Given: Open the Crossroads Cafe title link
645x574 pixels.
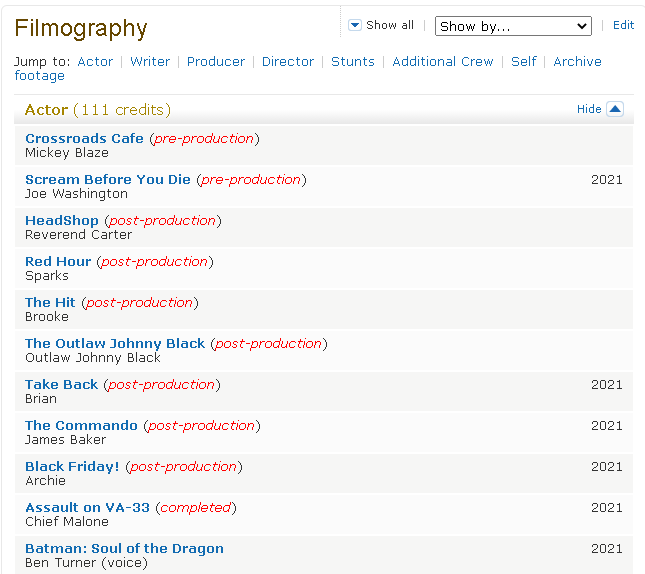Looking at the screenshot, I should point(84,138).
